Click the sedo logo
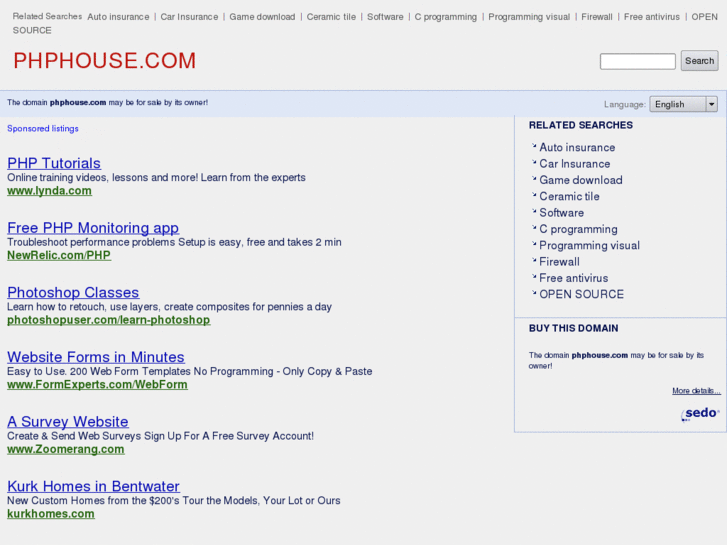Viewport: 727px width, 545px height. [700, 413]
